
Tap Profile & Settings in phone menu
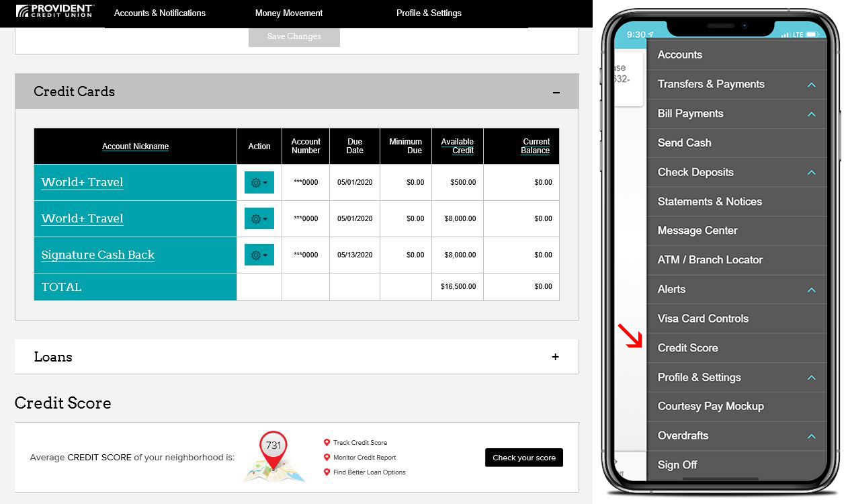tap(699, 377)
